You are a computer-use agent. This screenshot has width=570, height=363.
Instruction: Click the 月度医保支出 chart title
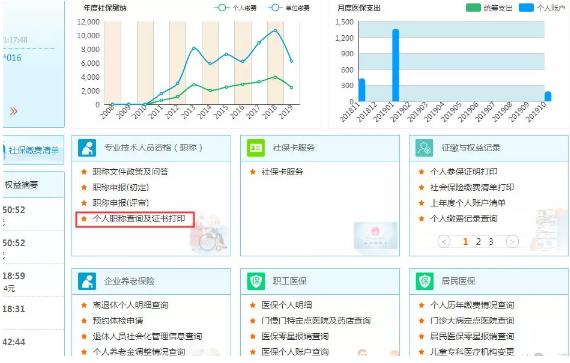(359, 8)
